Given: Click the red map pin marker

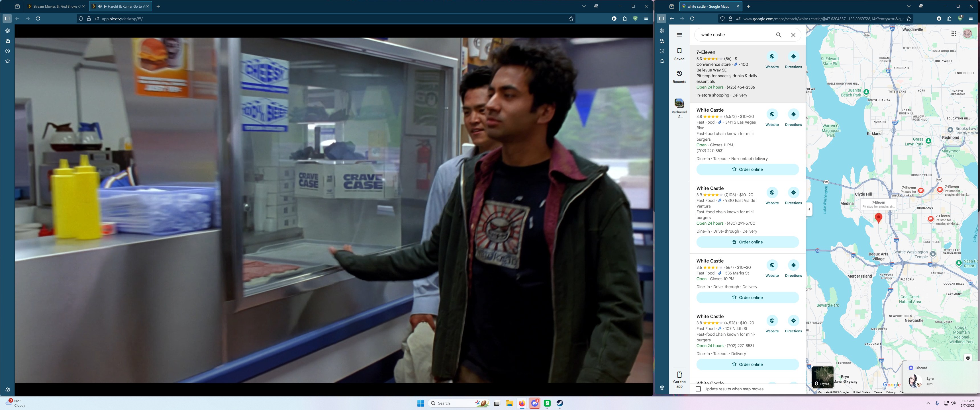Looking at the screenshot, I should click(878, 218).
